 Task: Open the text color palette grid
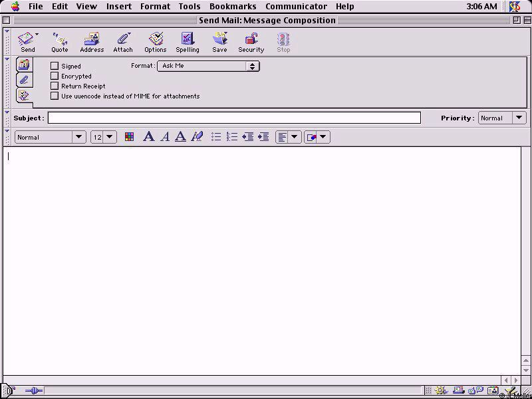[x=129, y=137]
